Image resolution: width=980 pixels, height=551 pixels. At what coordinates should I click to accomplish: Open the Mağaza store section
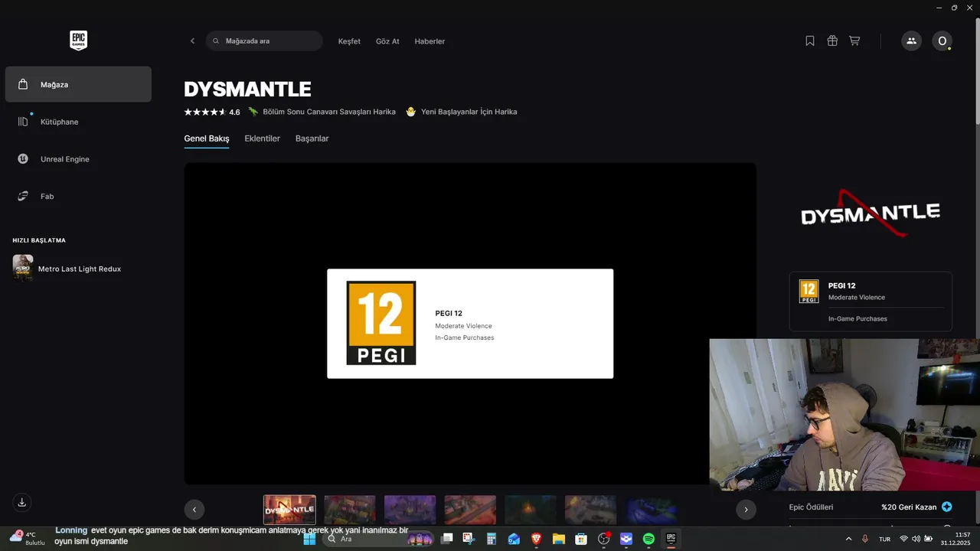point(78,84)
